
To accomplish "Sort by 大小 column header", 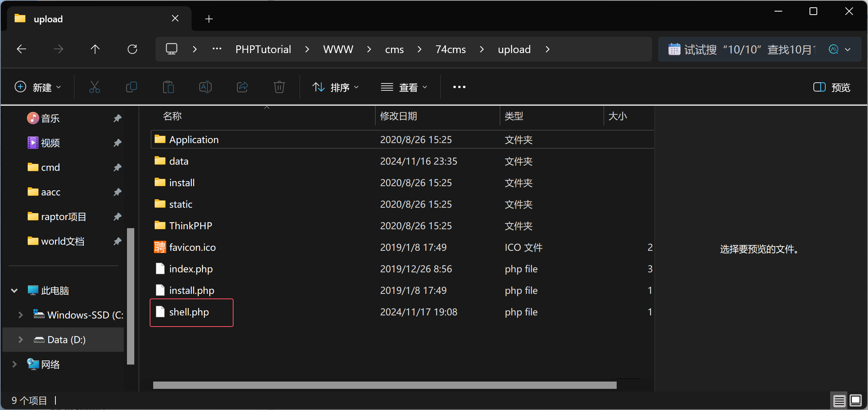I will [629, 116].
